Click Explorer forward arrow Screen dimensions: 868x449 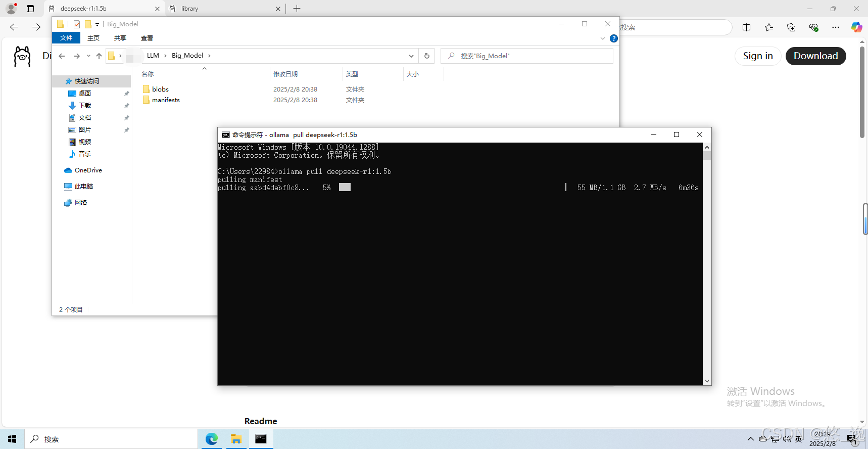point(77,56)
